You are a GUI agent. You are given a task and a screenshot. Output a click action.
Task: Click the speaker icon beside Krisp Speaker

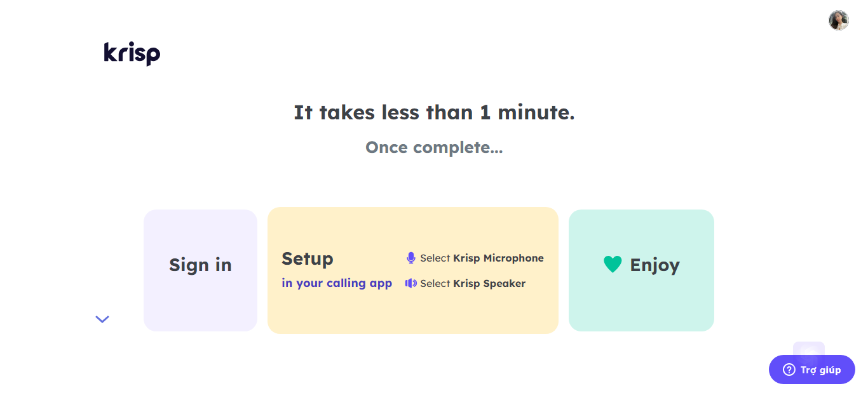pos(411,283)
